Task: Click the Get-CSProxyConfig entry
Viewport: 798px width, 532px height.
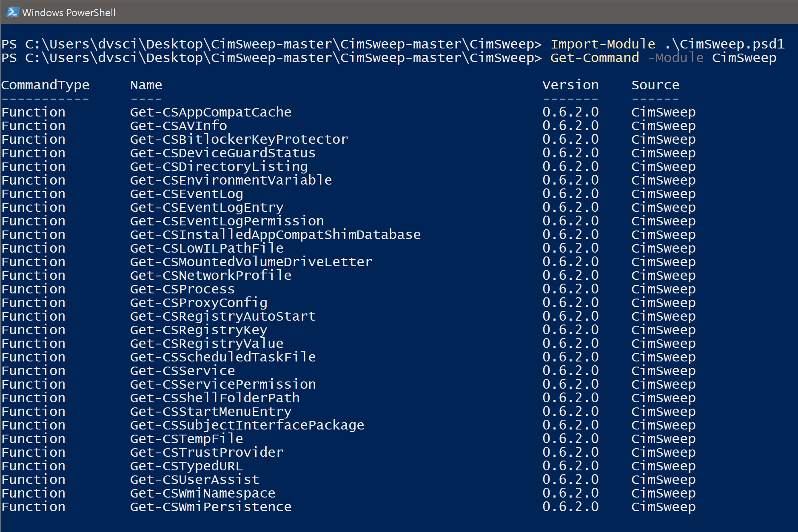Action: tap(199, 303)
